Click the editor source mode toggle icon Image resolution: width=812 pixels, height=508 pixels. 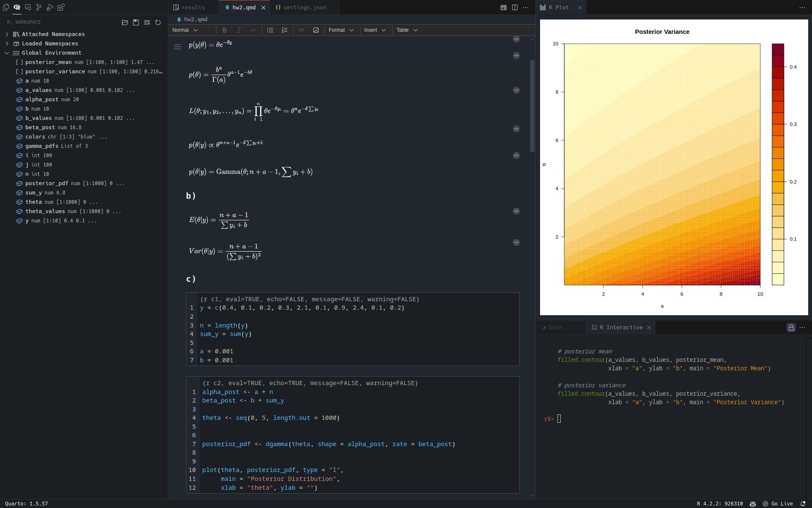coord(504,8)
